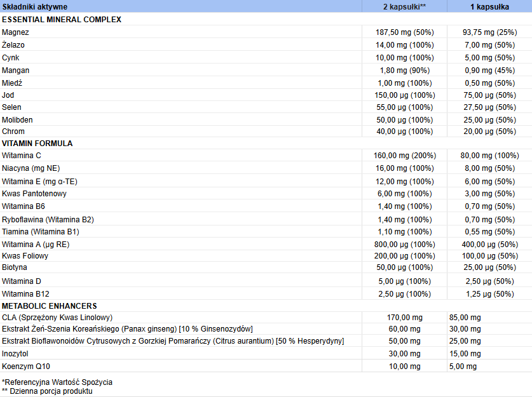Viewport: 532px width, 397px height.
Task: Click the value '93,75 mg (25%)'
Action: coord(489,32)
